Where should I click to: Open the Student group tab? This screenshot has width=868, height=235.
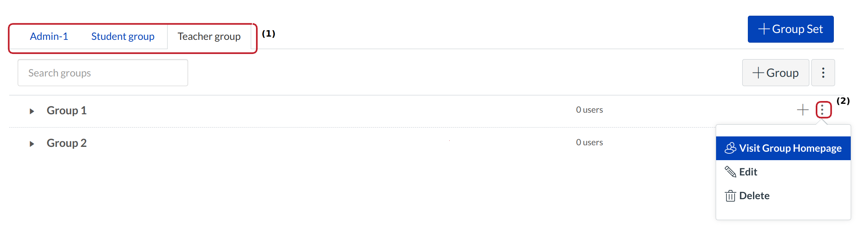point(123,37)
